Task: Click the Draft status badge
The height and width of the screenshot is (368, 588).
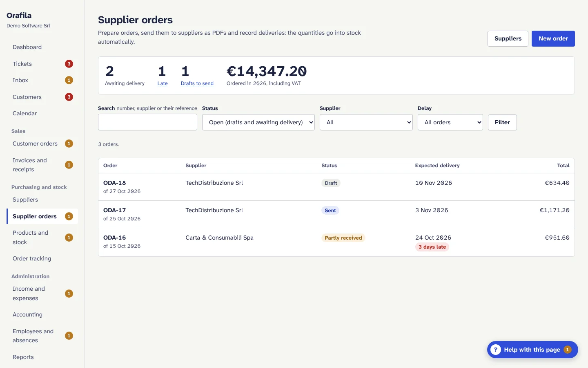Action: click(331, 183)
